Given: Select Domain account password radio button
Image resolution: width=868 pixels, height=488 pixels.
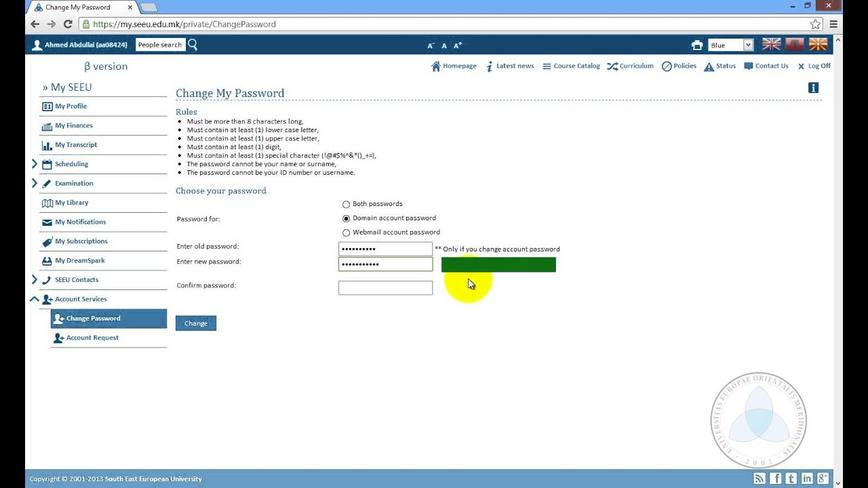Looking at the screenshot, I should coord(347,218).
